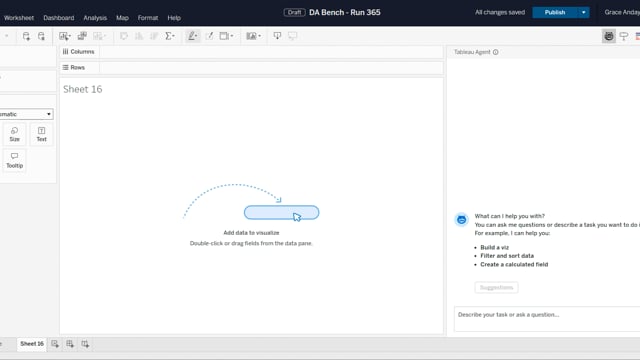Image resolution: width=640 pixels, height=360 pixels.
Task: Expand the Publish button dropdown arrow
Action: (584, 13)
